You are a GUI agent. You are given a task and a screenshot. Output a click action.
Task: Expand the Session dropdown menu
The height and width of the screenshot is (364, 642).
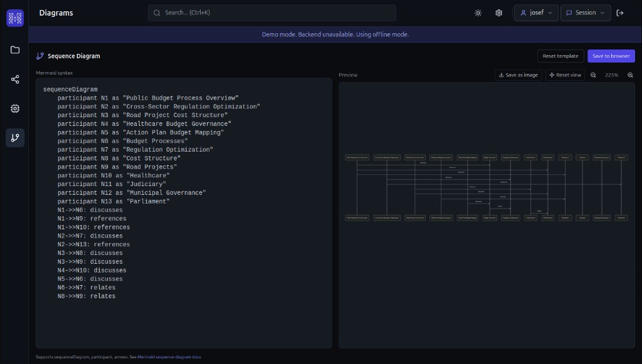tap(585, 13)
